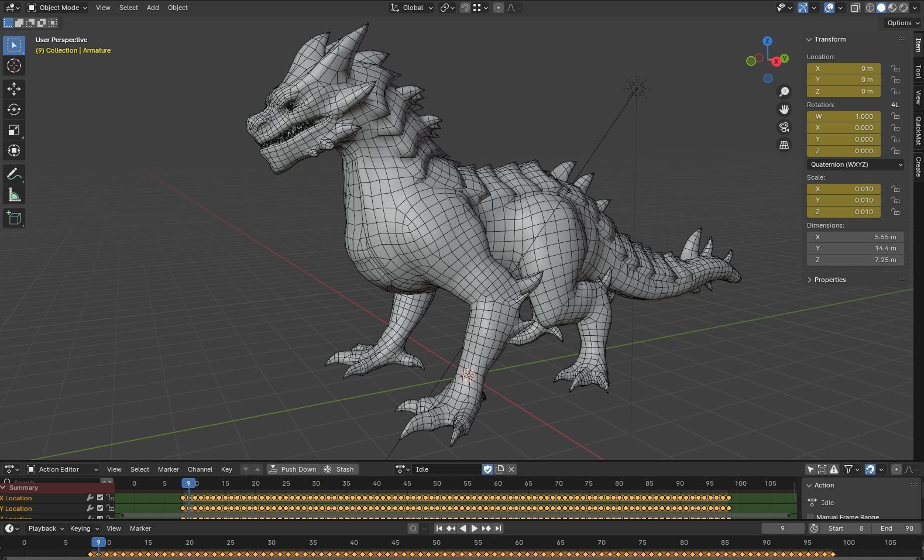Select the combined Transform tool
This screenshot has height=560, width=924.
tap(14, 150)
